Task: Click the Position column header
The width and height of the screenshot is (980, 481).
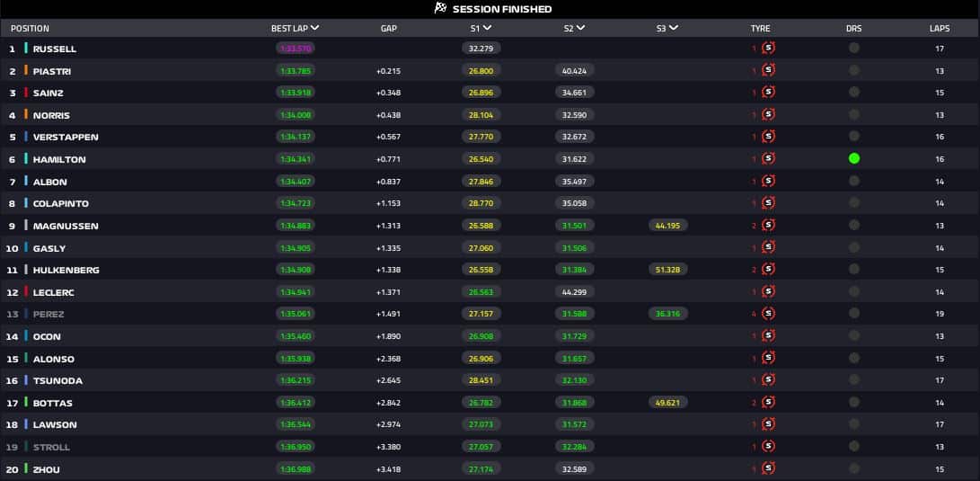Action: click(x=30, y=29)
